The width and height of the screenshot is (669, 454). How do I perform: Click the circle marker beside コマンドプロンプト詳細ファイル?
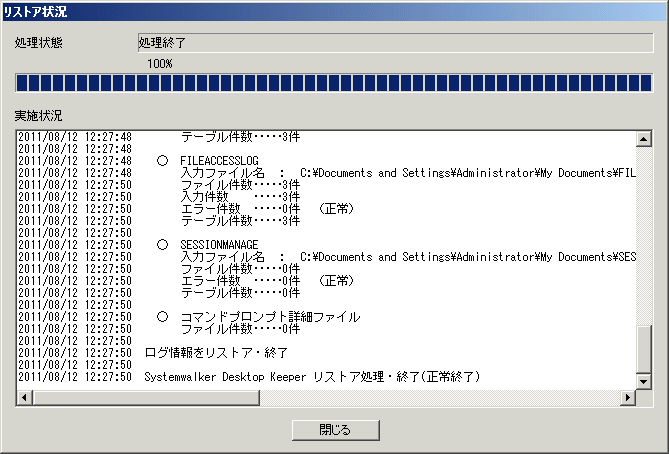162,317
